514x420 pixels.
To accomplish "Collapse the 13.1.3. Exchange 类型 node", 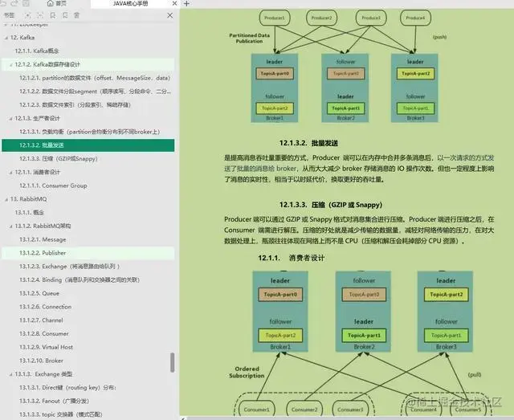I will click(x=10, y=374).
